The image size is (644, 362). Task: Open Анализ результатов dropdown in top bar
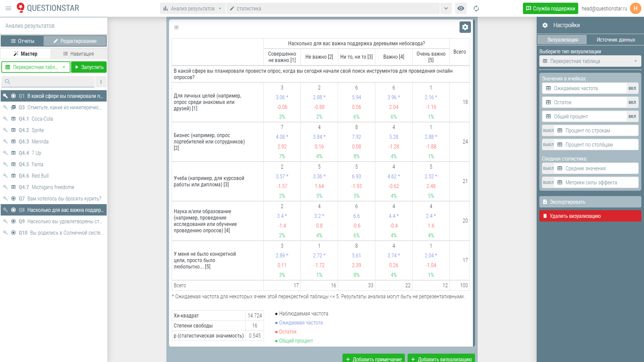[193, 8]
